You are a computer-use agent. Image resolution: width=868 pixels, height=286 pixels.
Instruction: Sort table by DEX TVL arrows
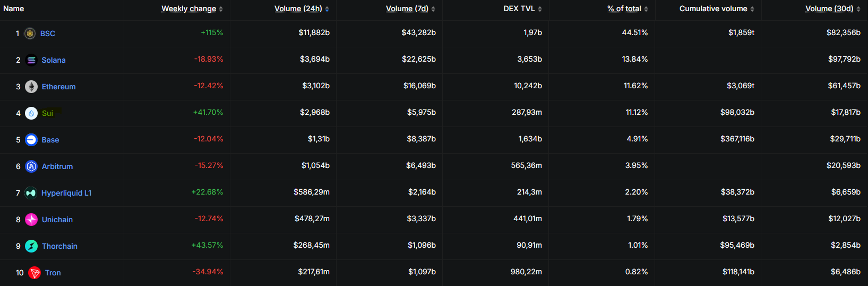coord(540,9)
